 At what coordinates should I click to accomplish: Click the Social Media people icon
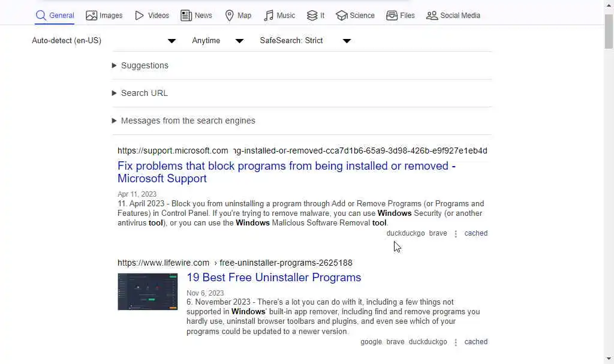432,15
